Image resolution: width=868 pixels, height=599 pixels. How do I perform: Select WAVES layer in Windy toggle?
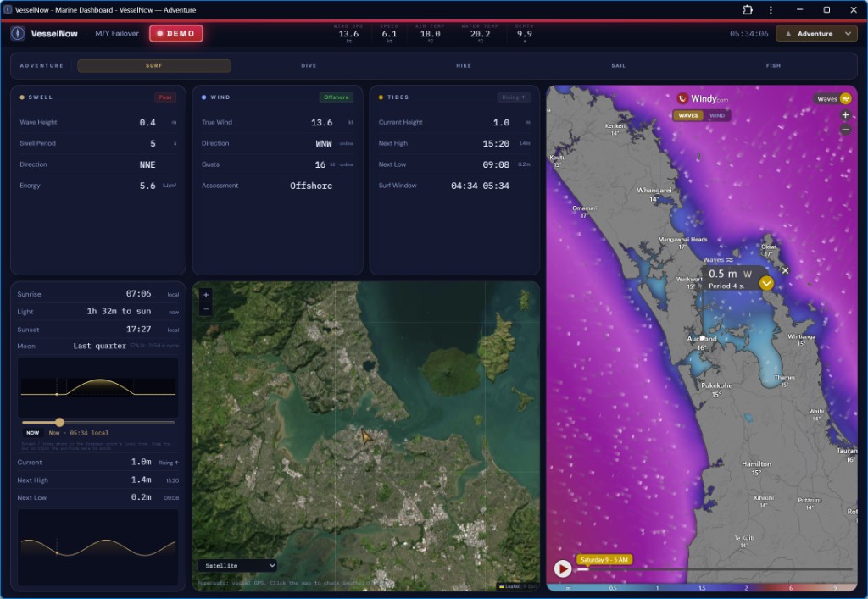point(688,115)
